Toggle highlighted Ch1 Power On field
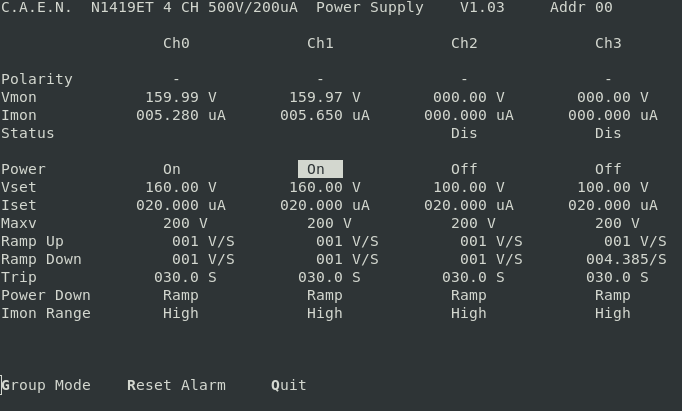The height and width of the screenshot is (411, 682). pyautogui.click(x=320, y=169)
